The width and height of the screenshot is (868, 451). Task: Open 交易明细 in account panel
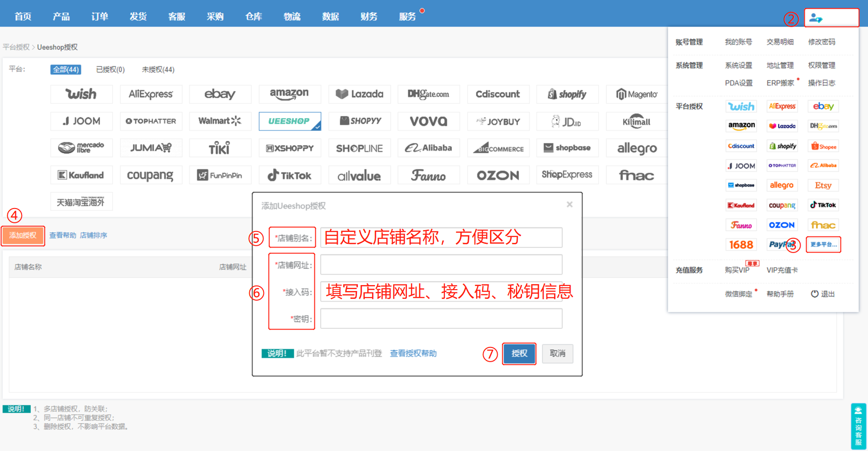pos(780,42)
